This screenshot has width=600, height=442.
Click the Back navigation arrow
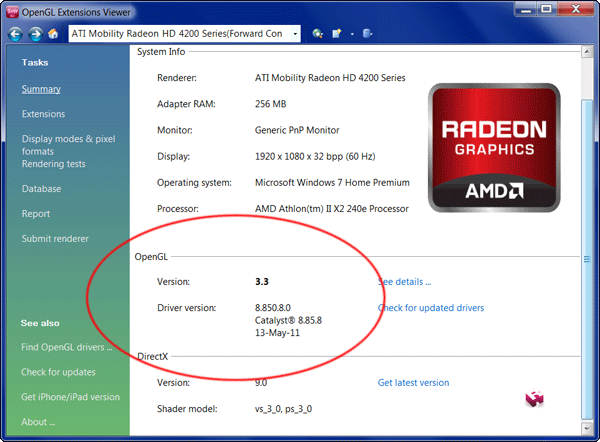pyautogui.click(x=15, y=33)
